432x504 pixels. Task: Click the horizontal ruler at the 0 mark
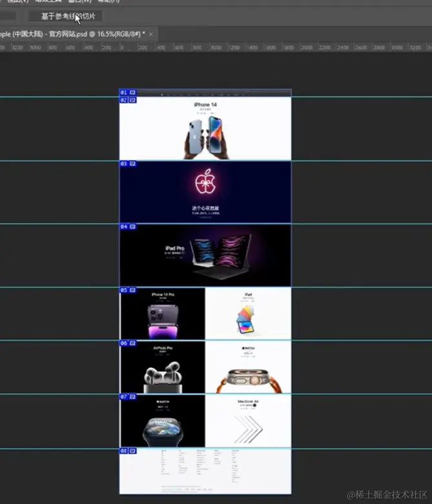pos(122,48)
